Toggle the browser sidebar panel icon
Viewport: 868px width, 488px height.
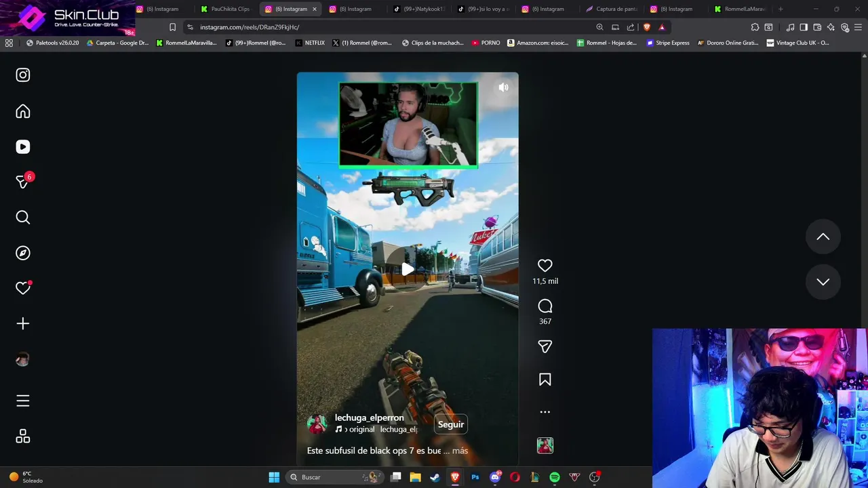804,27
